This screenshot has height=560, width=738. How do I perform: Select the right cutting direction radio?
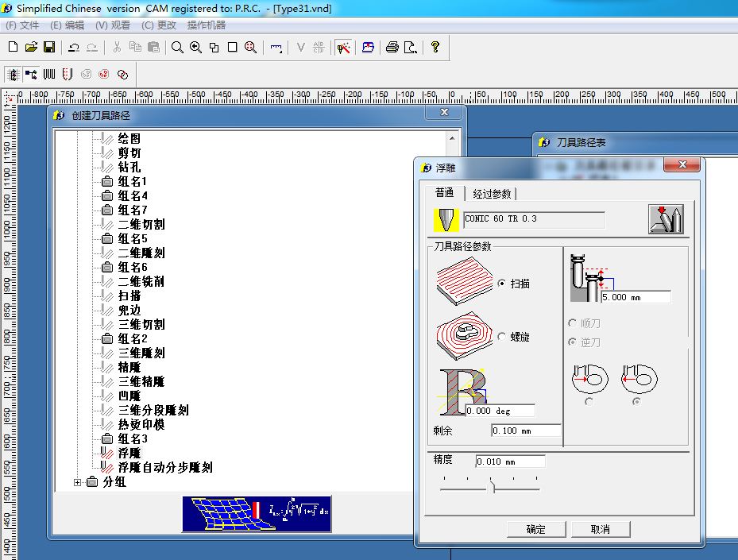pos(636,401)
